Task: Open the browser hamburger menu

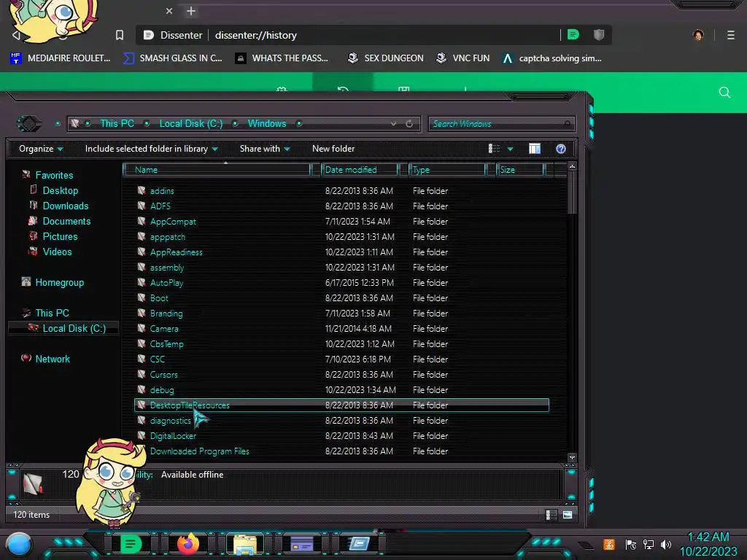Action: click(731, 35)
